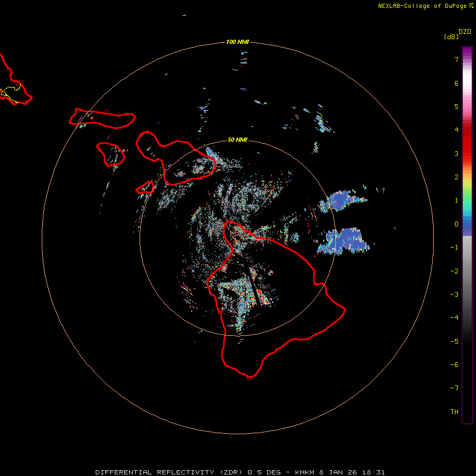The width and height of the screenshot is (476, 476).
Task: Click the -3 dB scale label
Action: [454, 295]
